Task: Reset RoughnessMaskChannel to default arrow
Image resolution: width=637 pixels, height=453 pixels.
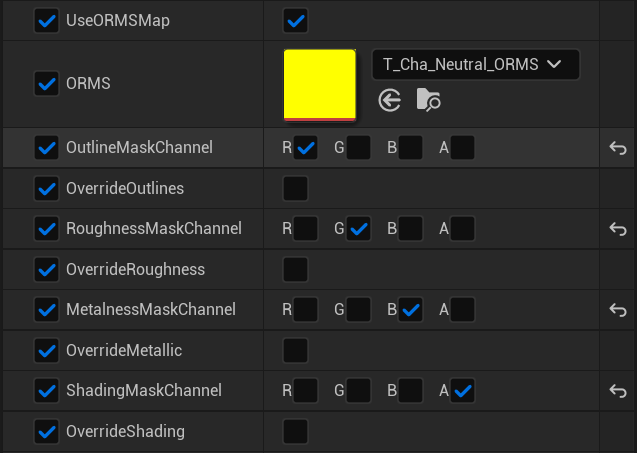Action: (618, 229)
